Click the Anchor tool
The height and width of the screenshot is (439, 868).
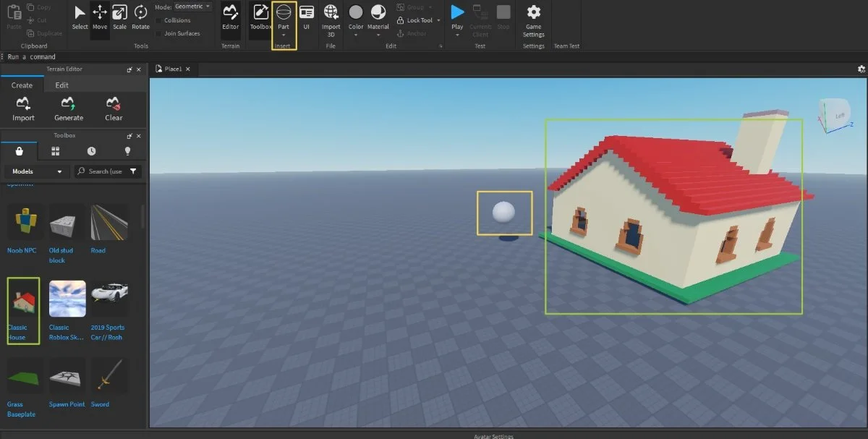[x=412, y=33]
